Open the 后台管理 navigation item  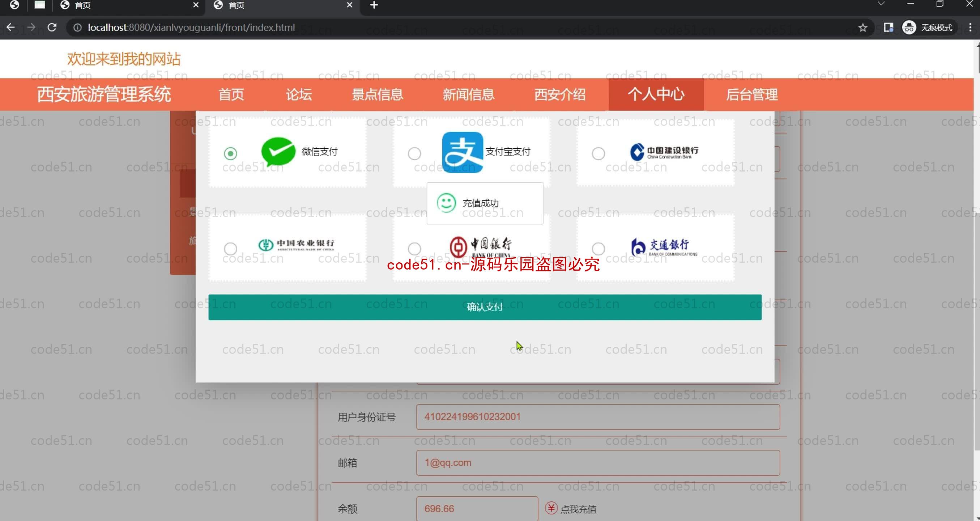(x=752, y=94)
